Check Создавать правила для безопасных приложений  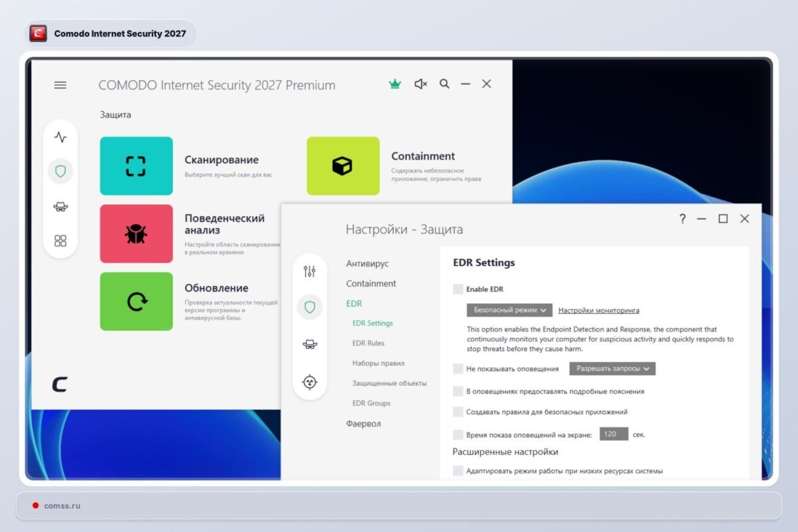[458, 412]
